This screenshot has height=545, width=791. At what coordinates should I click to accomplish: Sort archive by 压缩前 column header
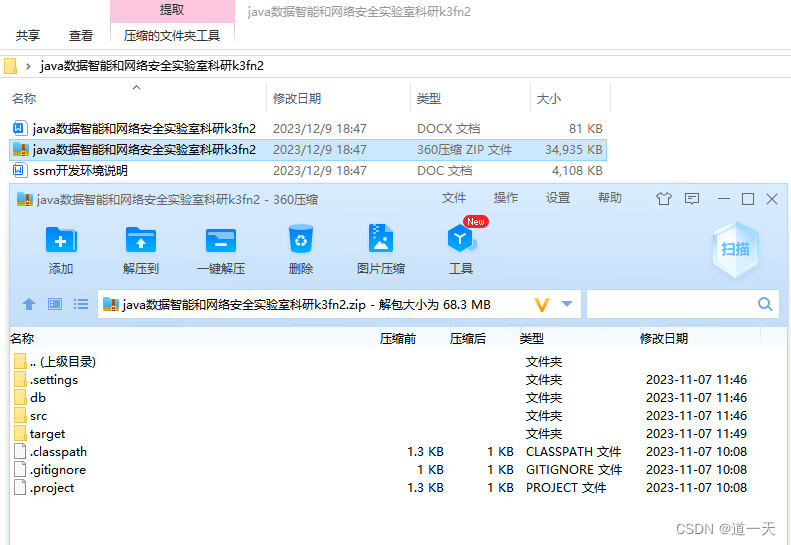click(398, 339)
